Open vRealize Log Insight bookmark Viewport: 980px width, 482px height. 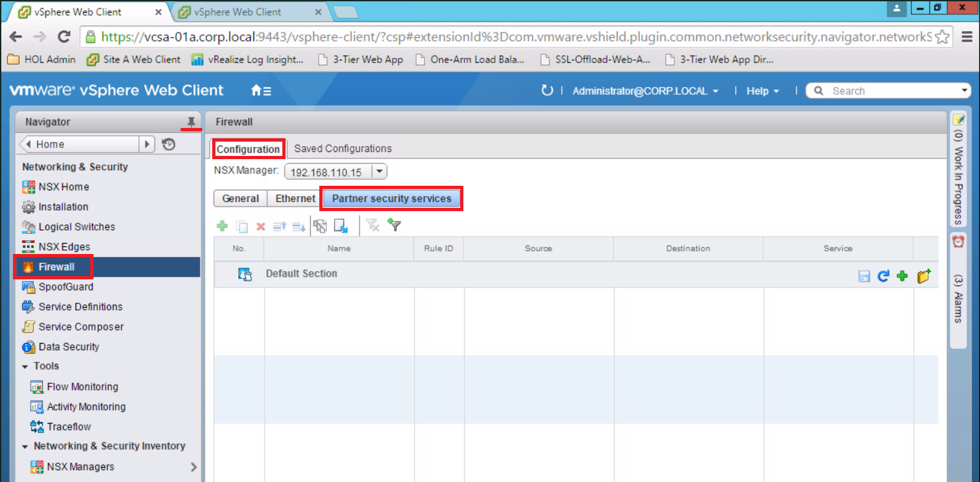point(249,59)
